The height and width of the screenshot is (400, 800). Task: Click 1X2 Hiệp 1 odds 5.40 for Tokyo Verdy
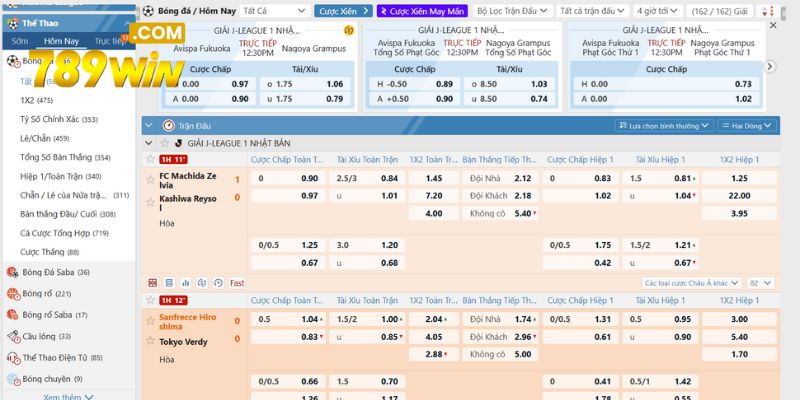[739, 337]
